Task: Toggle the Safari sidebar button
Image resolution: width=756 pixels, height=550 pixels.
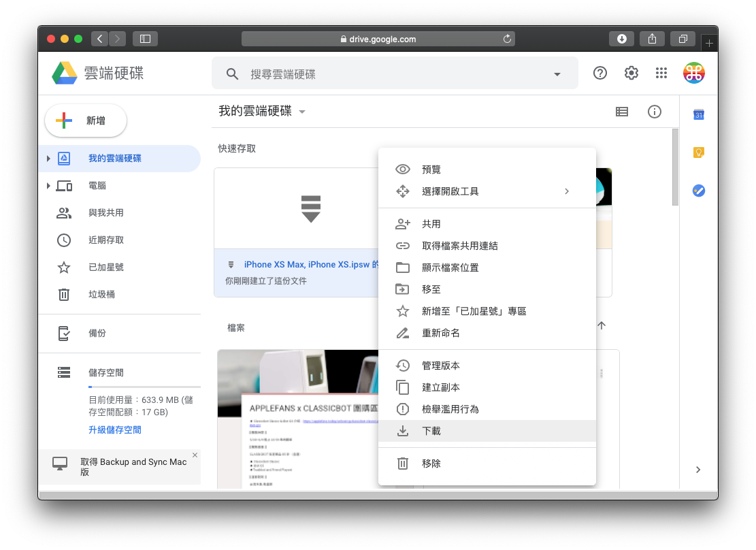Action: tap(145, 39)
